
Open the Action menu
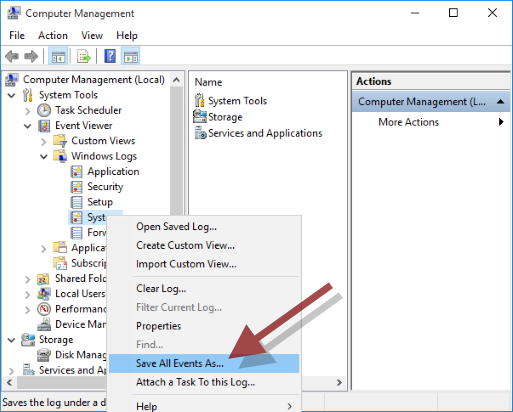coord(53,35)
